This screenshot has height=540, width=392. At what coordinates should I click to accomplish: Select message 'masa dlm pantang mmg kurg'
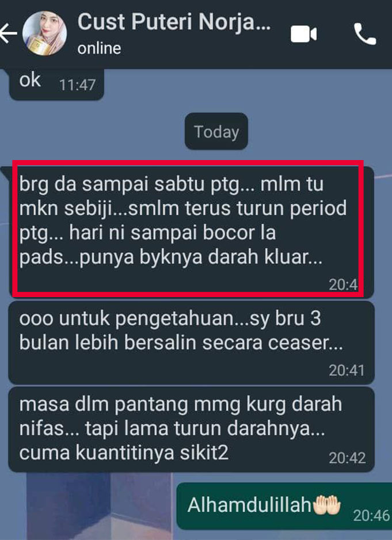point(192,429)
